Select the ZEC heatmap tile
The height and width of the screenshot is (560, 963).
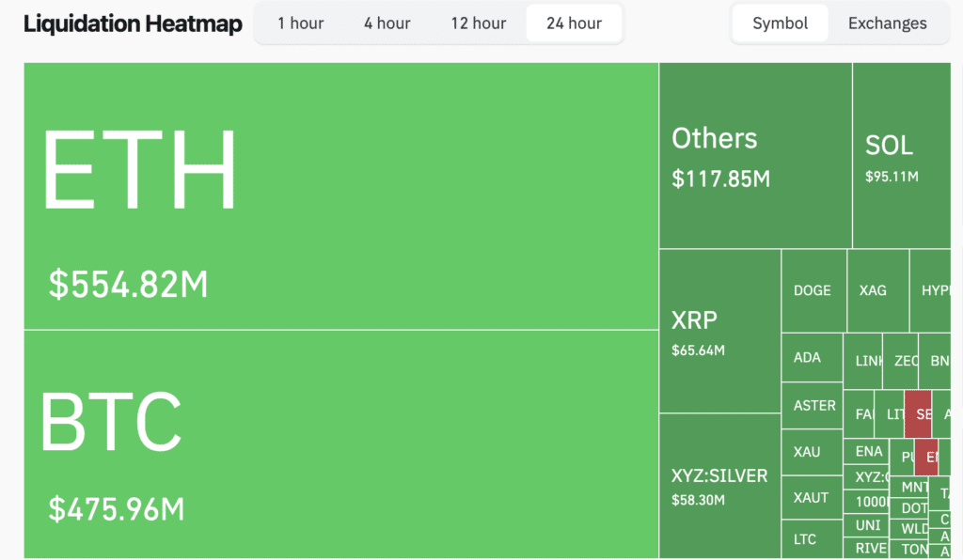point(900,361)
